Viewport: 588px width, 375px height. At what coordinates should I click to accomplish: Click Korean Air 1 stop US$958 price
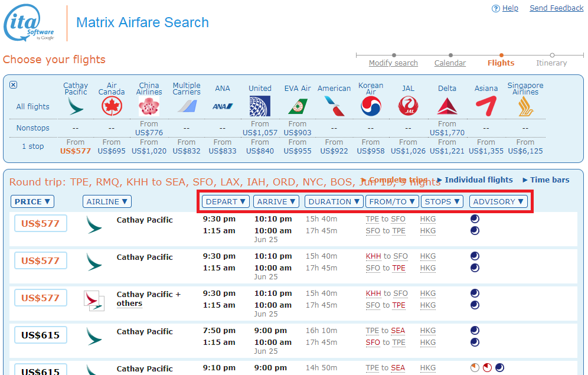tap(371, 151)
